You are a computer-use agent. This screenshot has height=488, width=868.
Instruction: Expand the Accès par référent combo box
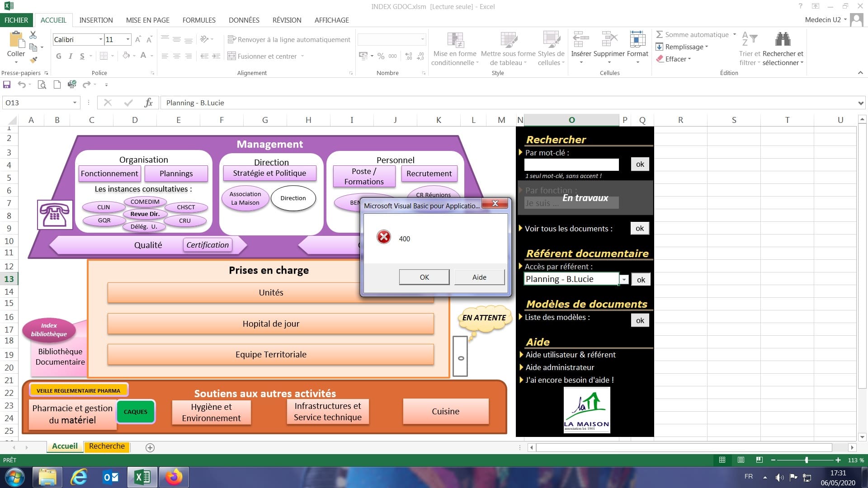624,280
